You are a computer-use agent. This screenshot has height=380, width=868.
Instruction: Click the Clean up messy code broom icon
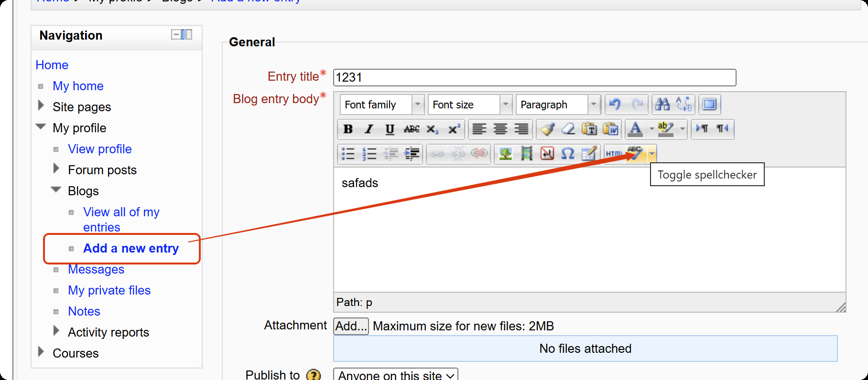point(547,129)
